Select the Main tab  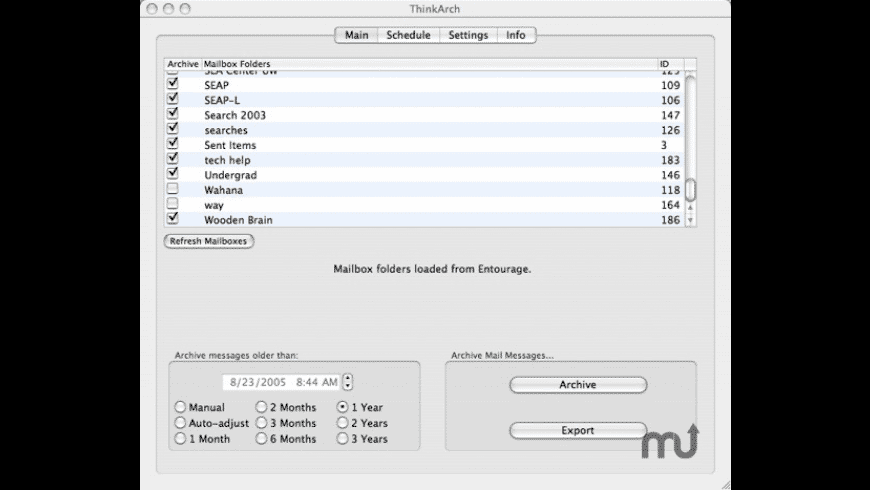(x=356, y=35)
